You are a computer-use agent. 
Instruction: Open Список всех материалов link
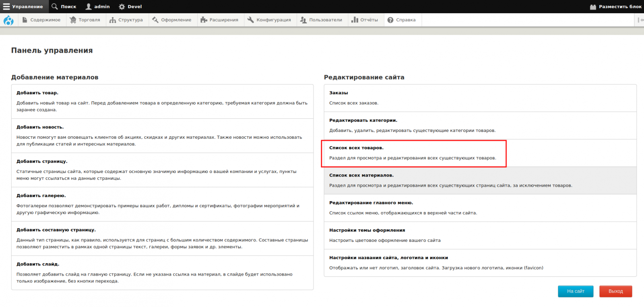pyautogui.click(x=361, y=175)
